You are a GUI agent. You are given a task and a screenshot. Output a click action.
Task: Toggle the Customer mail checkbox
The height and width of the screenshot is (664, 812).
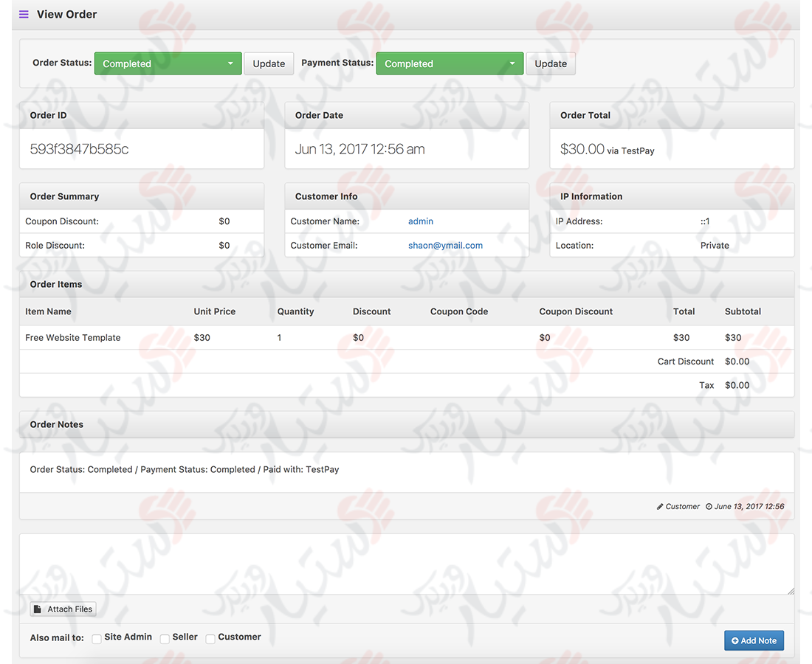click(x=210, y=638)
